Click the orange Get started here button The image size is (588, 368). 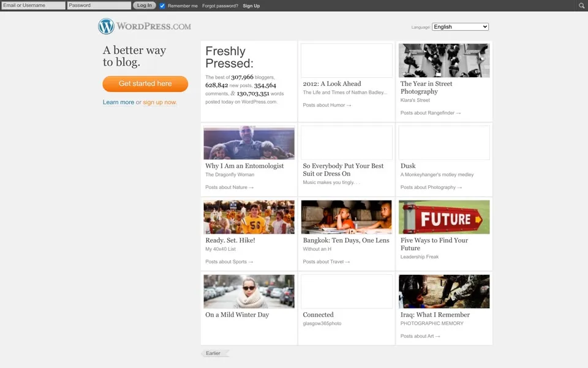coord(145,84)
